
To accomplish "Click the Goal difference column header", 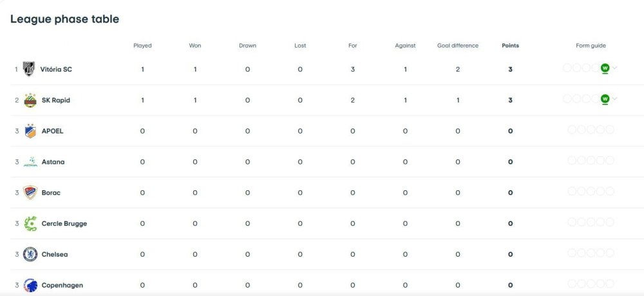I will coord(457,46).
